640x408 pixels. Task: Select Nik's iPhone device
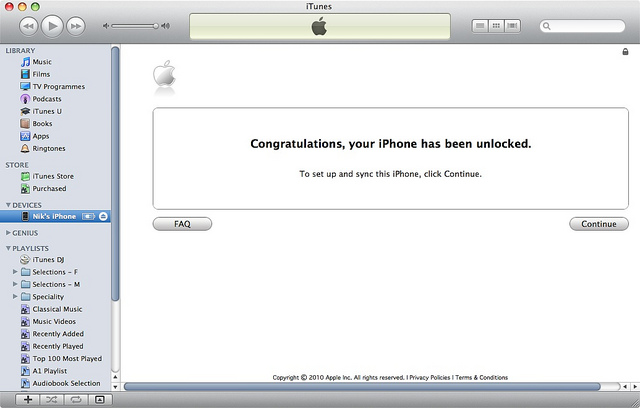[x=55, y=216]
